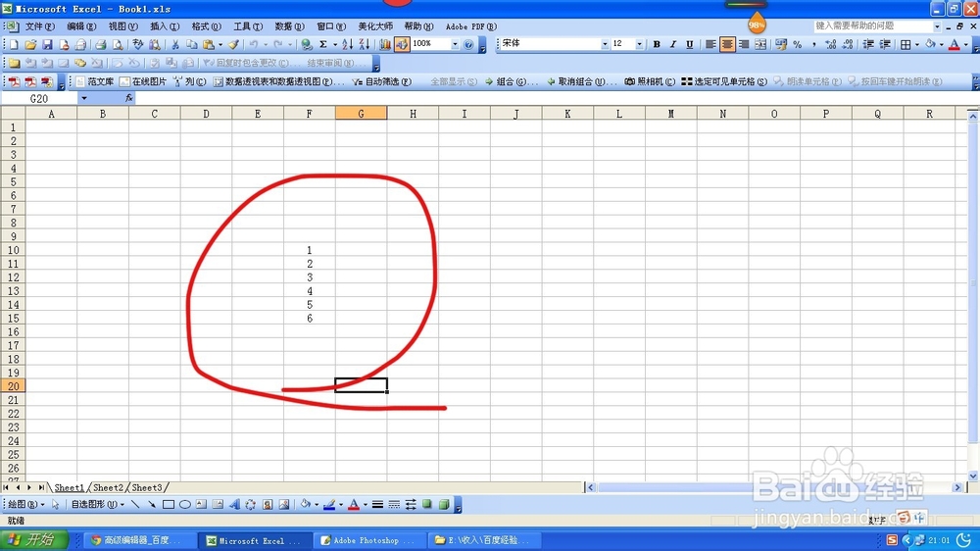Click the Excel Help question mark icon

click(468, 44)
